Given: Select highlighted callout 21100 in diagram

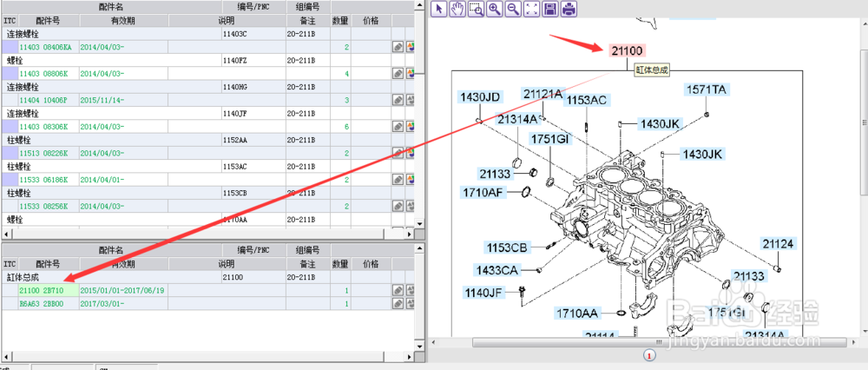Looking at the screenshot, I should click(x=628, y=51).
